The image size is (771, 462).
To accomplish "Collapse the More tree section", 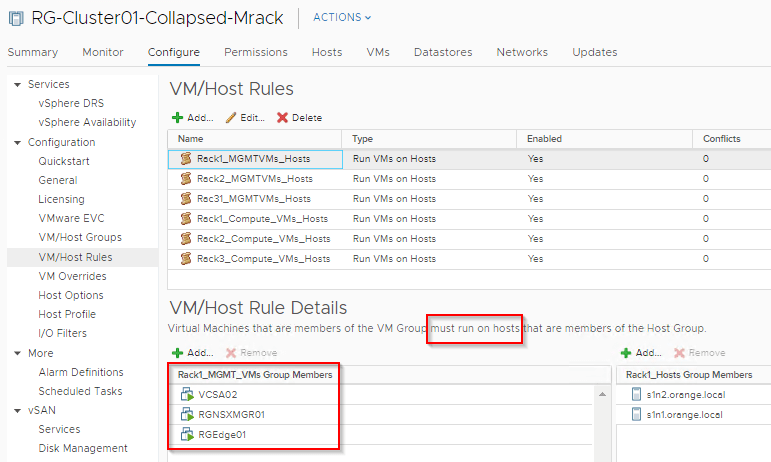I will [x=18, y=353].
